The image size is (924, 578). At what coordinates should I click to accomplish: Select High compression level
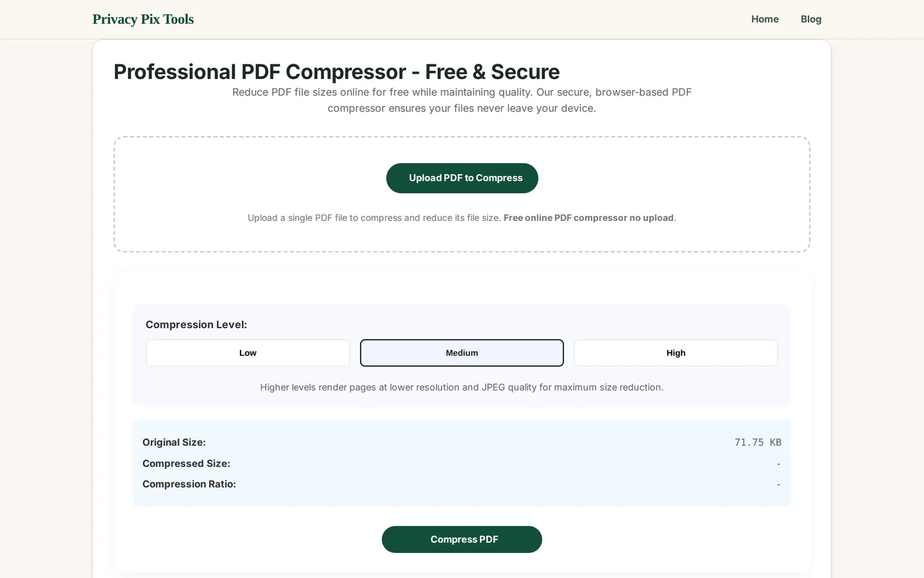click(x=676, y=353)
